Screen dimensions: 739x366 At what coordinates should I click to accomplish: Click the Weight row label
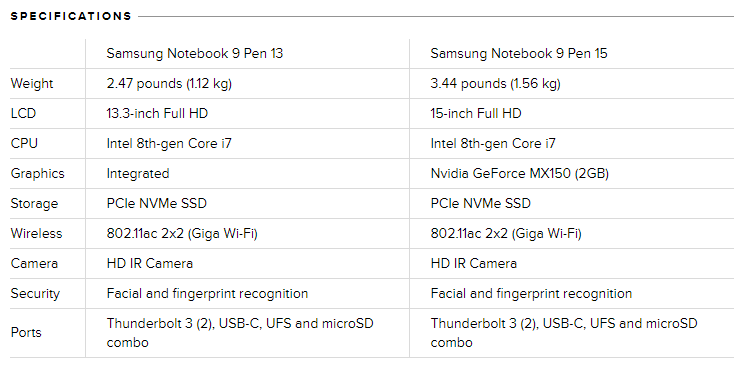[x=32, y=84]
